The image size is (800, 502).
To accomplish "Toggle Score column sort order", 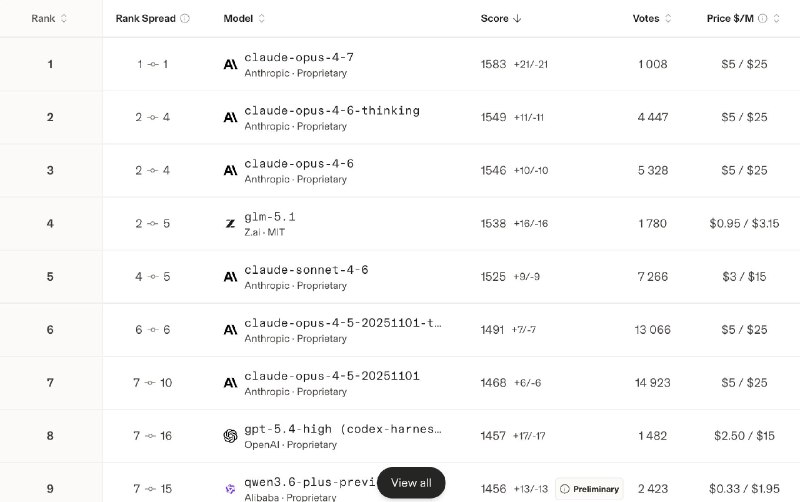I will [x=501, y=18].
